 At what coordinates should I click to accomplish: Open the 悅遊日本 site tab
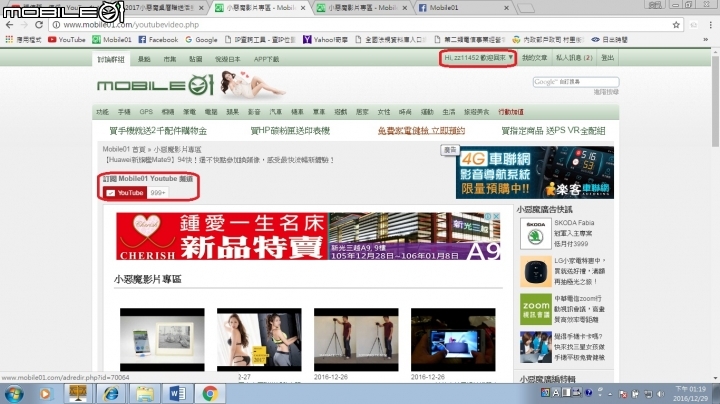[228, 59]
